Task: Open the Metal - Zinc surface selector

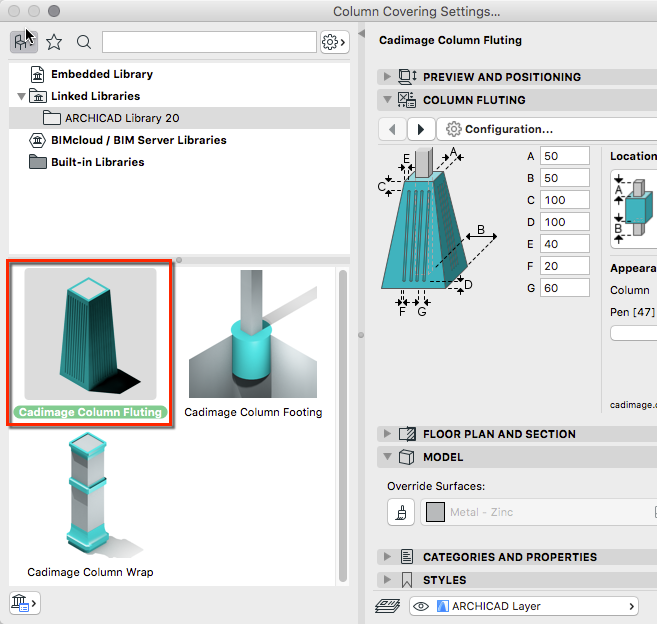Action: 538,512
